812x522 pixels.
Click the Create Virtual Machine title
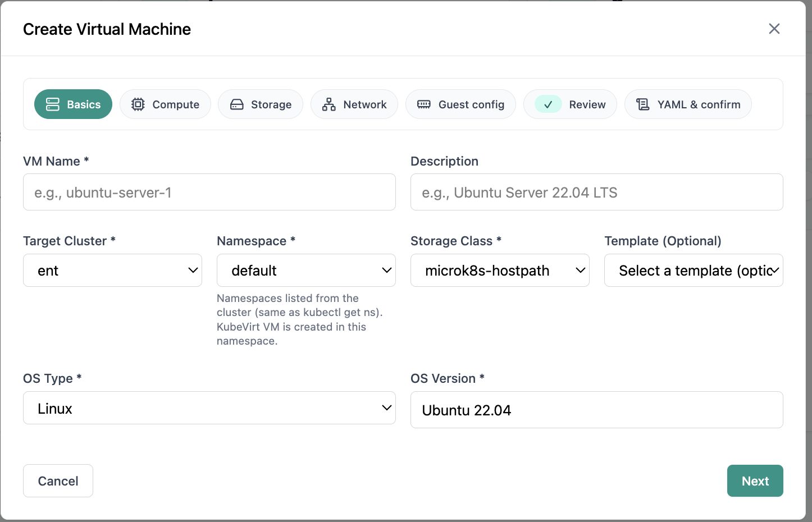[107, 29]
